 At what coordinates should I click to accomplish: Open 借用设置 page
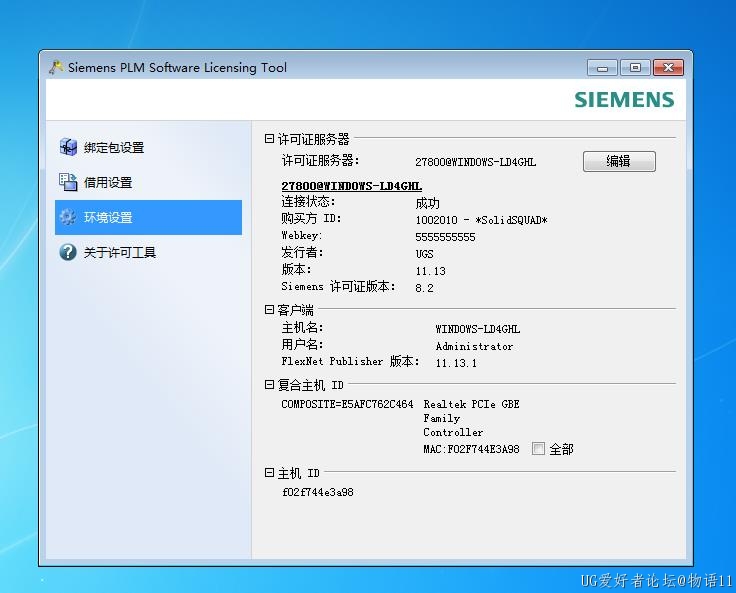(x=148, y=182)
